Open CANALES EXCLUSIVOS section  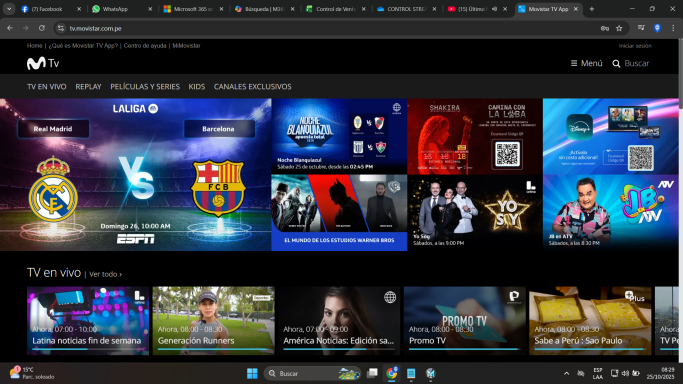pos(253,87)
